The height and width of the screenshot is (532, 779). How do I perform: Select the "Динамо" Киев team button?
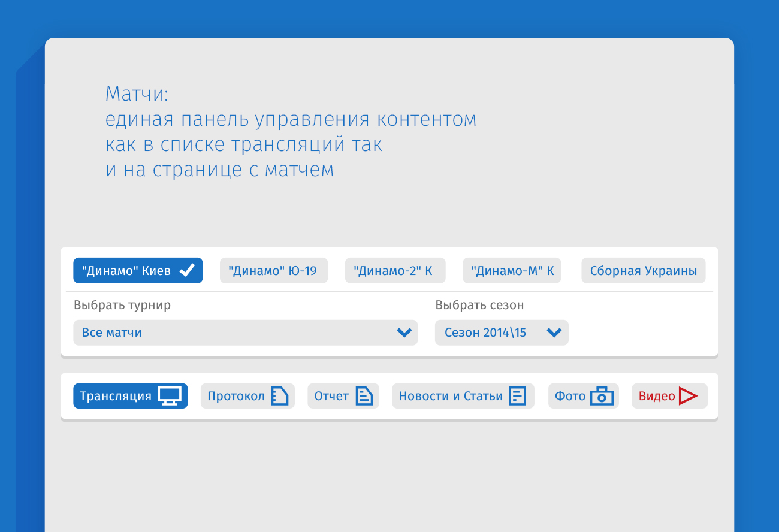(127, 271)
